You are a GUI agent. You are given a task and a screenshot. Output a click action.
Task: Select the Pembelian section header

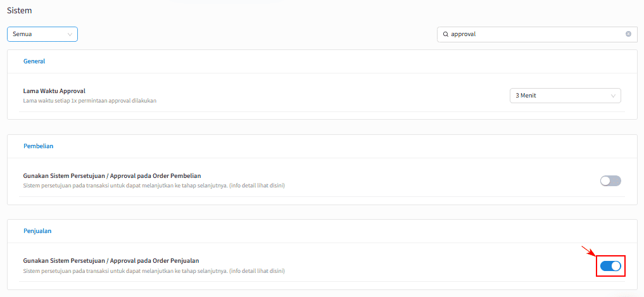pos(38,146)
